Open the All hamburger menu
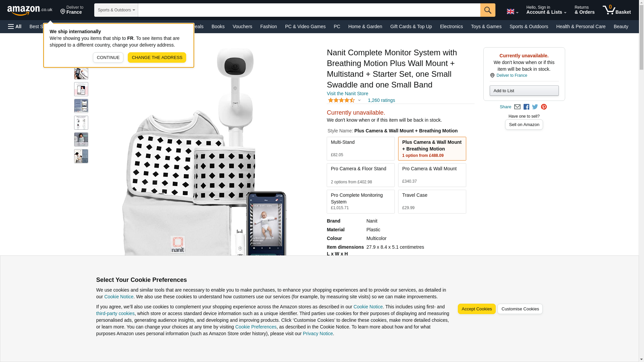 pyautogui.click(x=15, y=26)
